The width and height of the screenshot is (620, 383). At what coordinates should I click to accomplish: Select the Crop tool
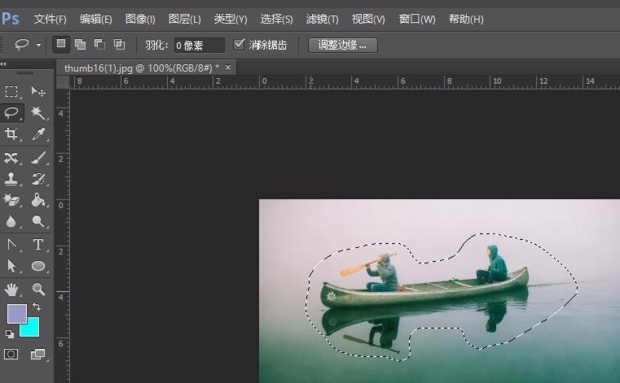(x=11, y=134)
